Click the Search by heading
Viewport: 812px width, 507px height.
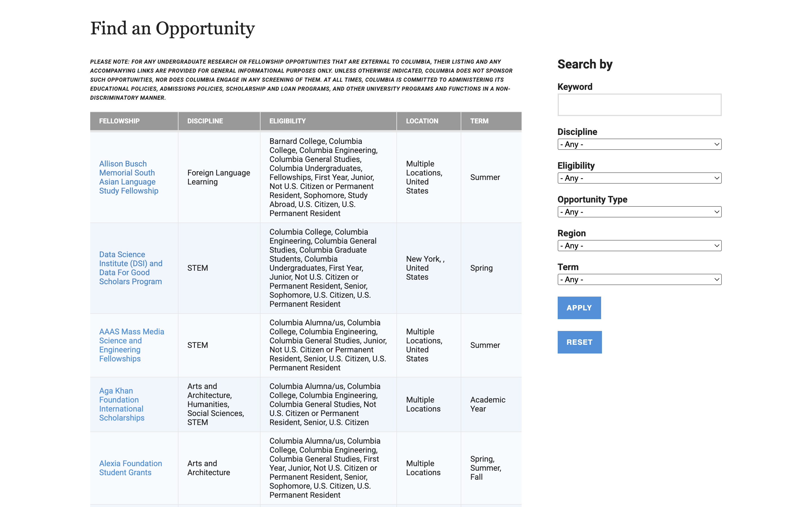click(x=585, y=64)
